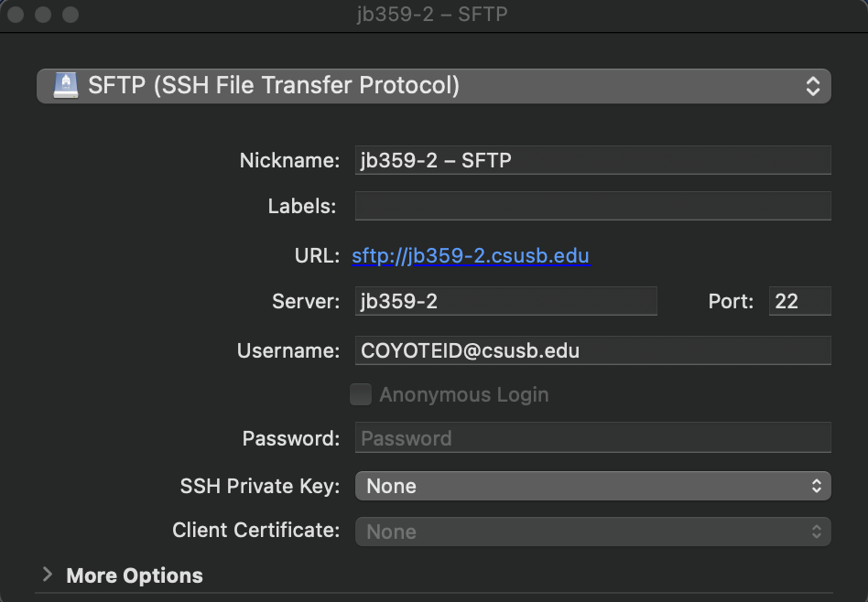Viewport: 868px width, 602px height.
Task: Click the chevron icon on the protocol selector
Action: point(813,86)
